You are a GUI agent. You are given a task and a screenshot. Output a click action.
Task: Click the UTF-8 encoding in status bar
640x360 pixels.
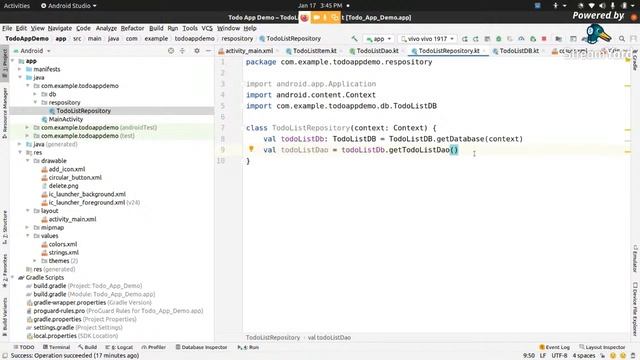tap(559, 356)
